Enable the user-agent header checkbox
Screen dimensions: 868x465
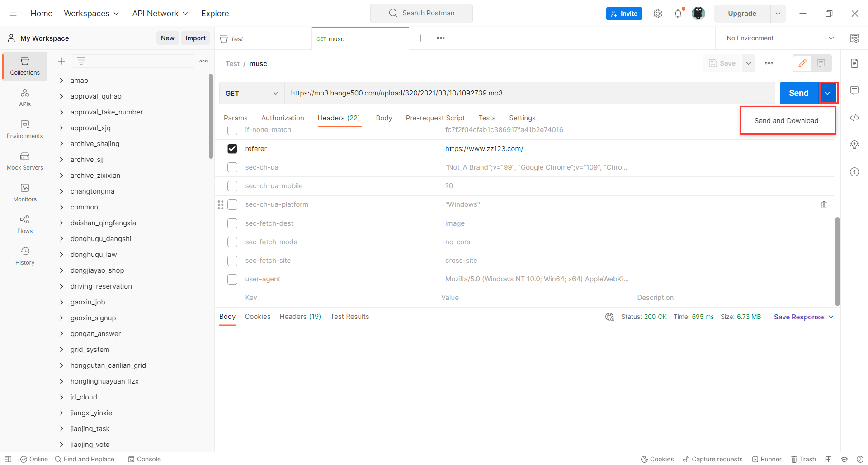point(232,279)
